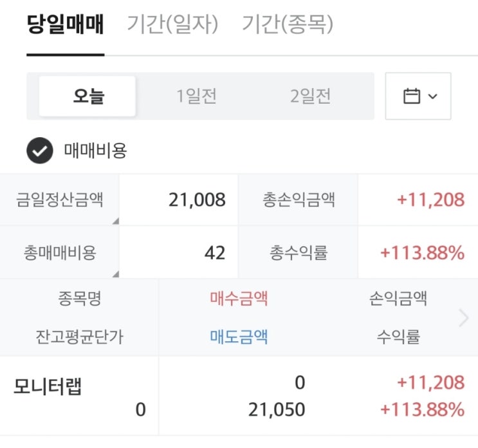Select the 오늘 period option
The image size is (478, 448).
pyautogui.click(x=87, y=97)
